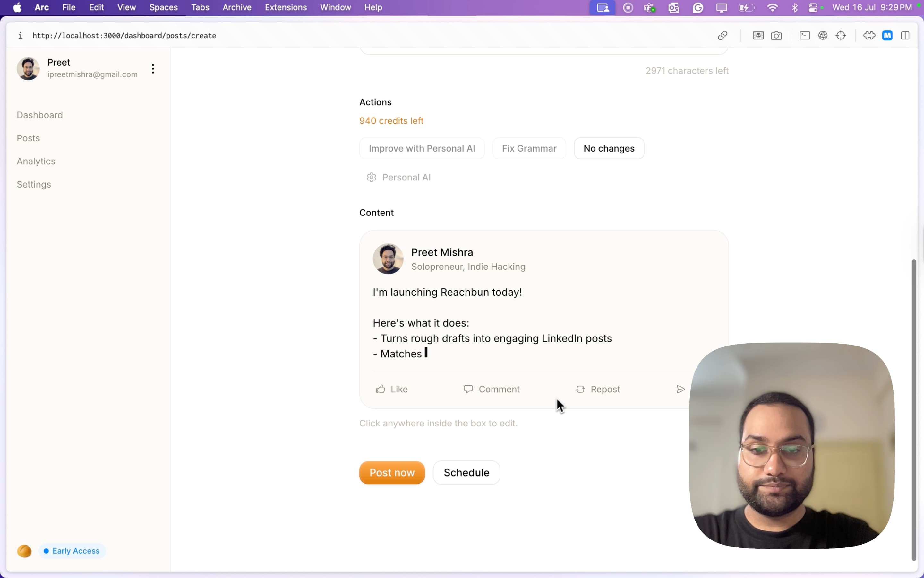Go to Dashboard in sidebar
The width and height of the screenshot is (924, 578).
pos(40,115)
